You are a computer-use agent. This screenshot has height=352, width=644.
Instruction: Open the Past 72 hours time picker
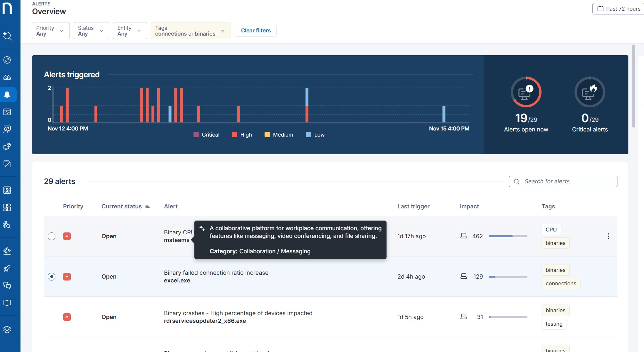point(619,9)
